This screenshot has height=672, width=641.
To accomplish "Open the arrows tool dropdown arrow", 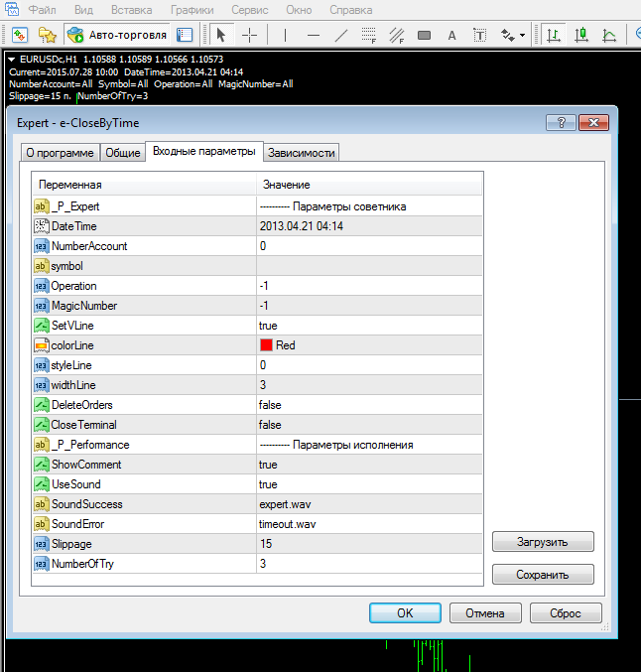I will pyautogui.click(x=522, y=35).
